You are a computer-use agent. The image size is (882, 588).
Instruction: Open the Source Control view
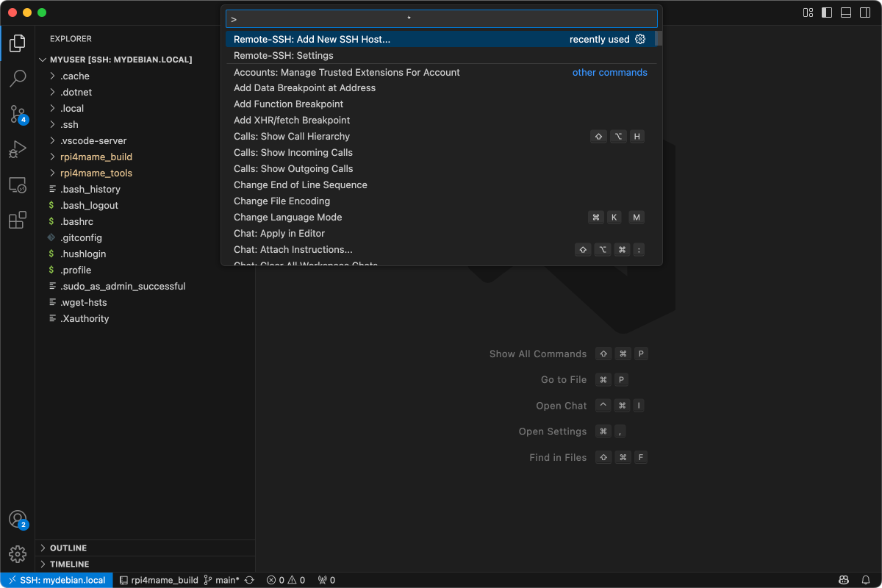click(x=18, y=114)
